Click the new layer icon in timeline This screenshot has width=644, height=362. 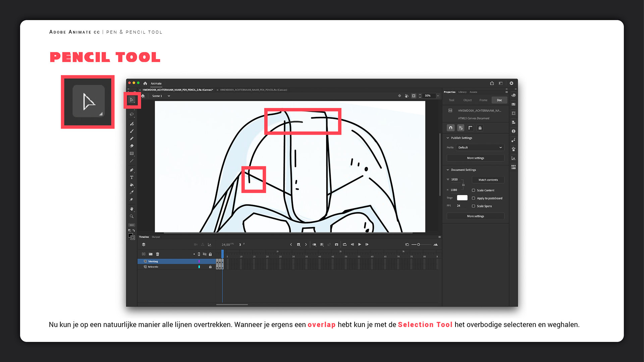tap(144, 254)
